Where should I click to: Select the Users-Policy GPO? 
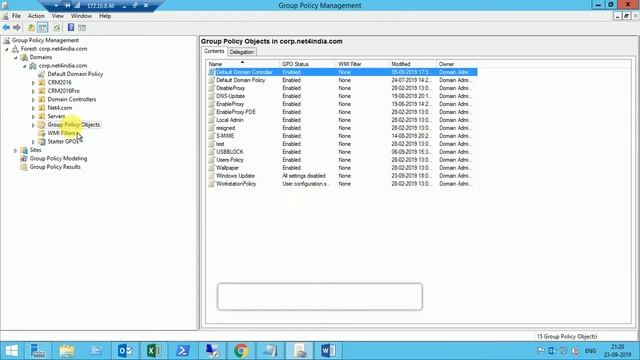click(230, 160)
